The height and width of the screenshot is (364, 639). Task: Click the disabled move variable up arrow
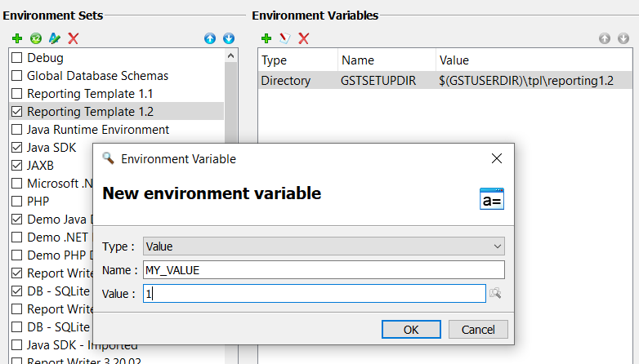point(605,38)
